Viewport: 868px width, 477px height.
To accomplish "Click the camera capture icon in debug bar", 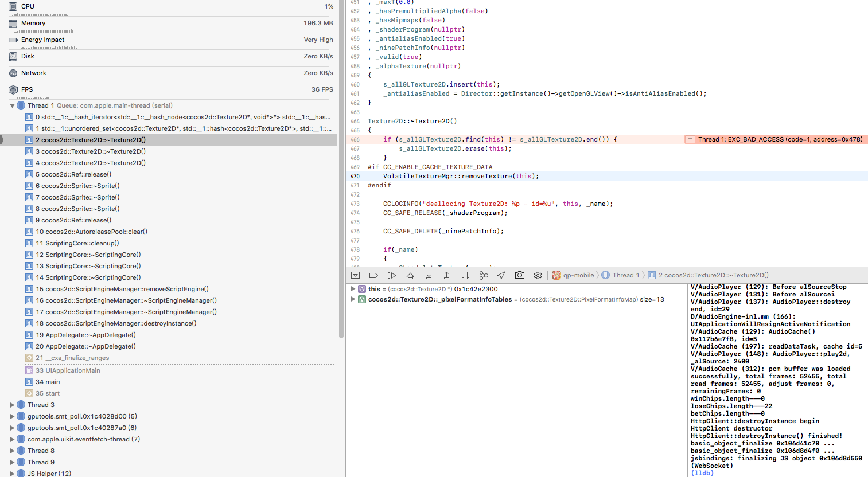I will (520, 275).
